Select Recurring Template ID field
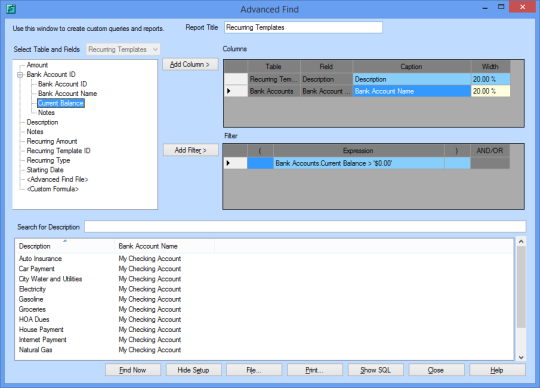The width and height of the screenshot is (540, 388). click(x=59, y=151)
